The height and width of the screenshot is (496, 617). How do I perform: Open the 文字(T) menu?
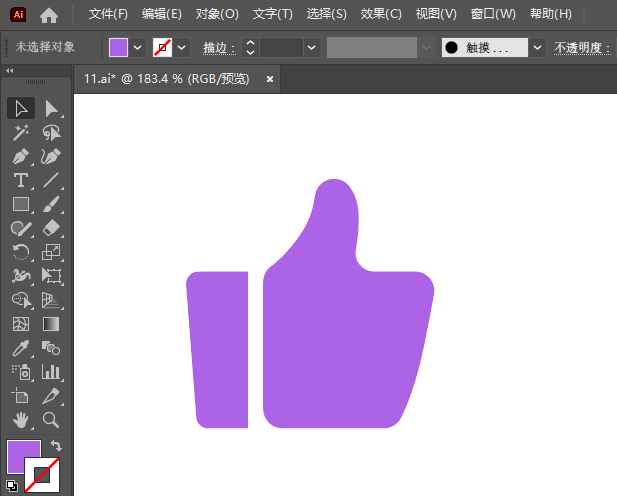point(272,14)
